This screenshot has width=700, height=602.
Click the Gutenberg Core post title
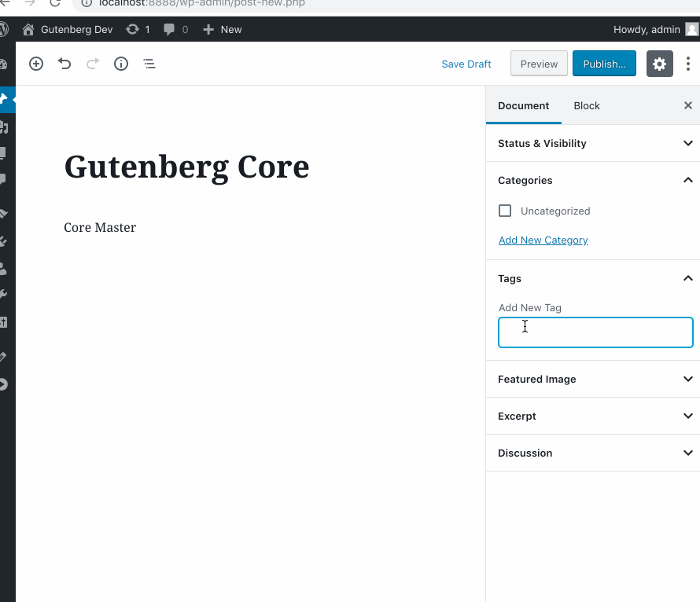click(186, 167)
